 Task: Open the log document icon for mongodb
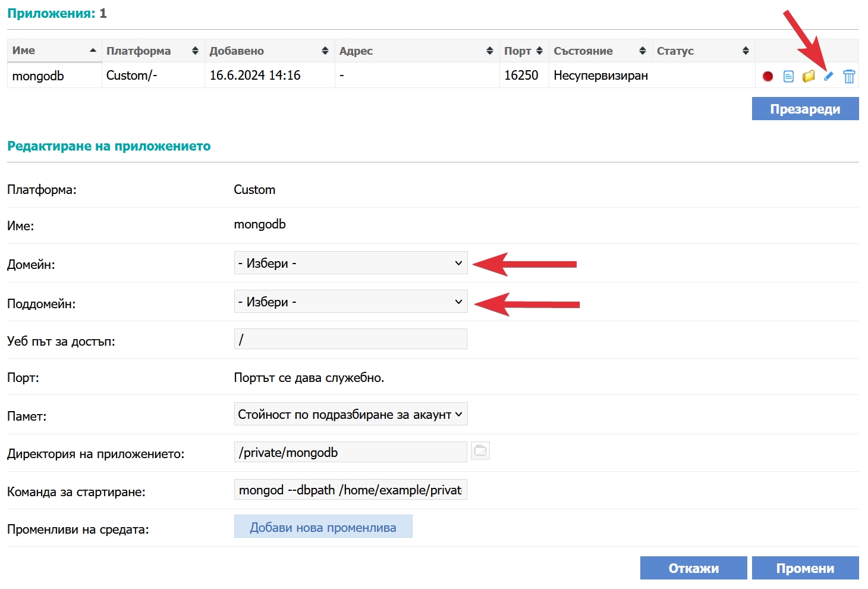[x=788, y=76]
